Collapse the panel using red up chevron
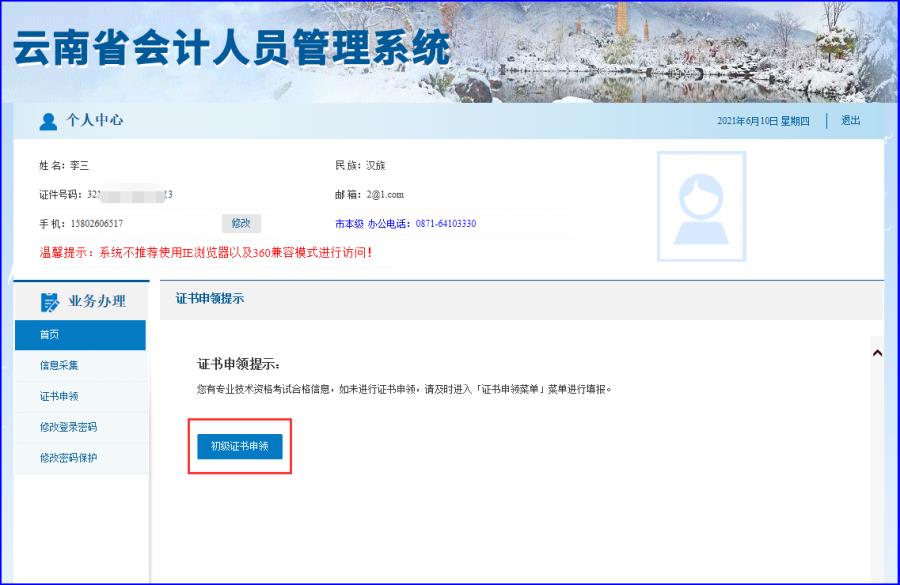The image size is (900, 585). [877, 353]
